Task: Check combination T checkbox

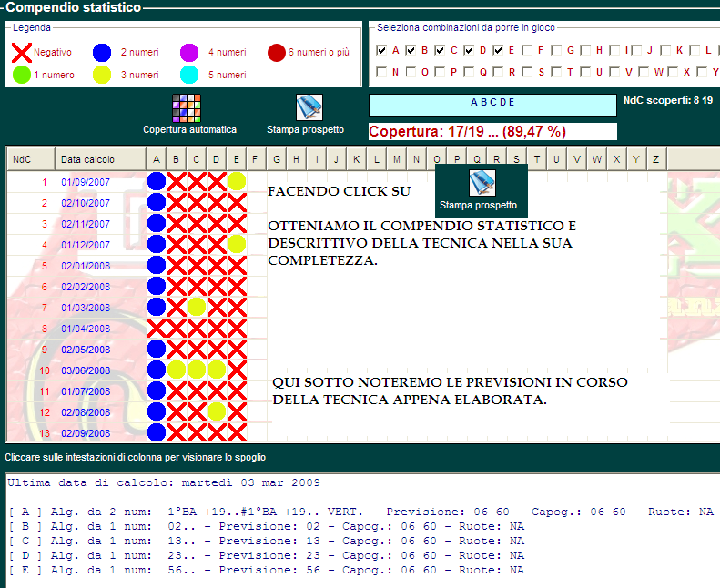Action: click(556, 72)
